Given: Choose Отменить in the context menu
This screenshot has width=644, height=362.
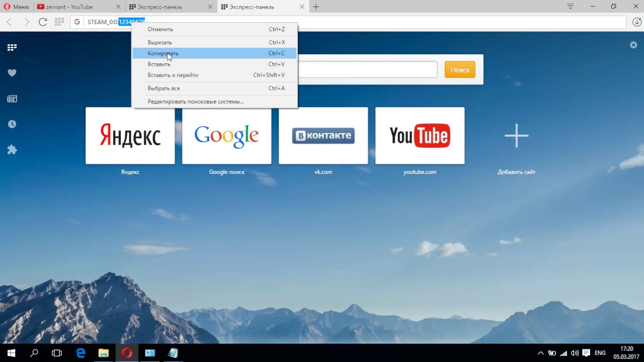Looking at the screenshot, I should [215, 29].
